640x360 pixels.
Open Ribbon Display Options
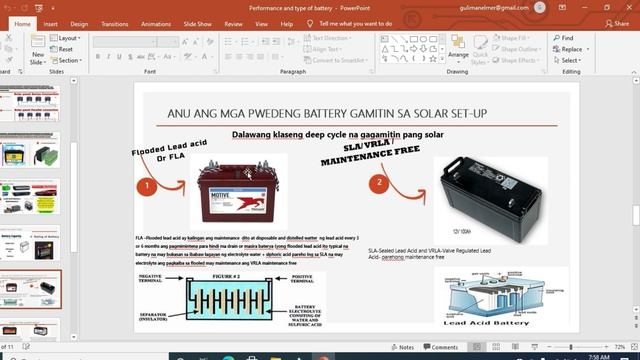pyautogui.click(x=562, y=7)
